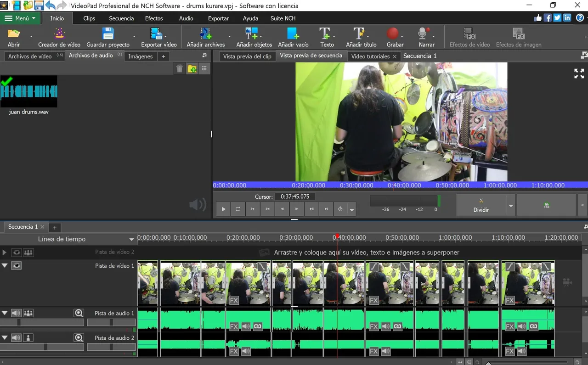
Task: Click the Dividir button
Action: pyautogui.click(x=481, y=205)
